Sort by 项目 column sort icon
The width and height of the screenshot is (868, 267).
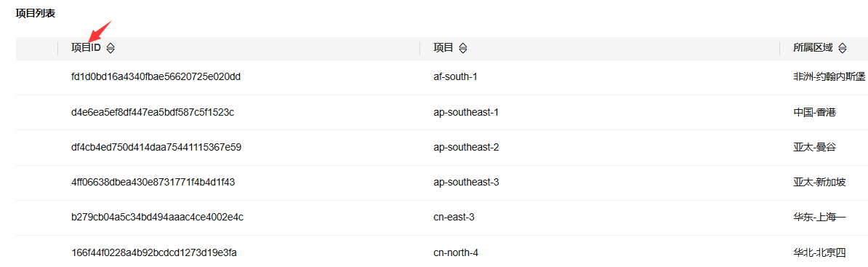tap(463, 48)
